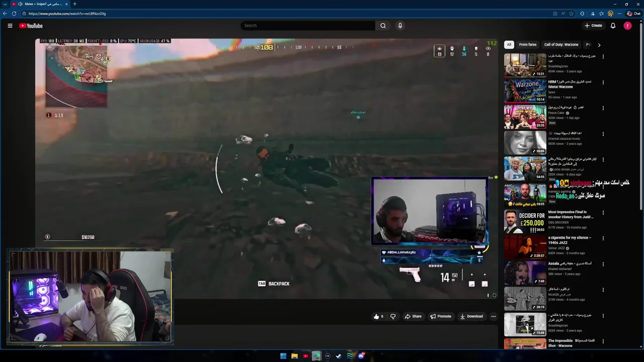
Task: Click the search magnifier button
Action: coord(383,26)
